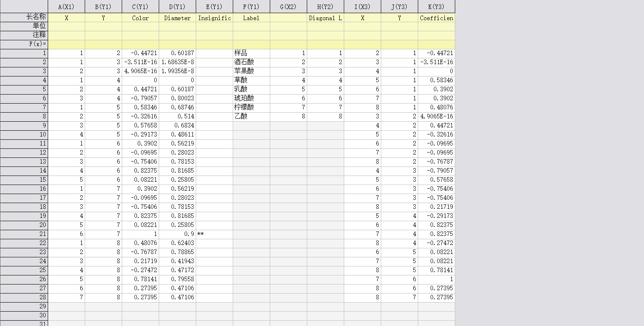Click top-left corner select-all cell

click(x=24, y=7)
